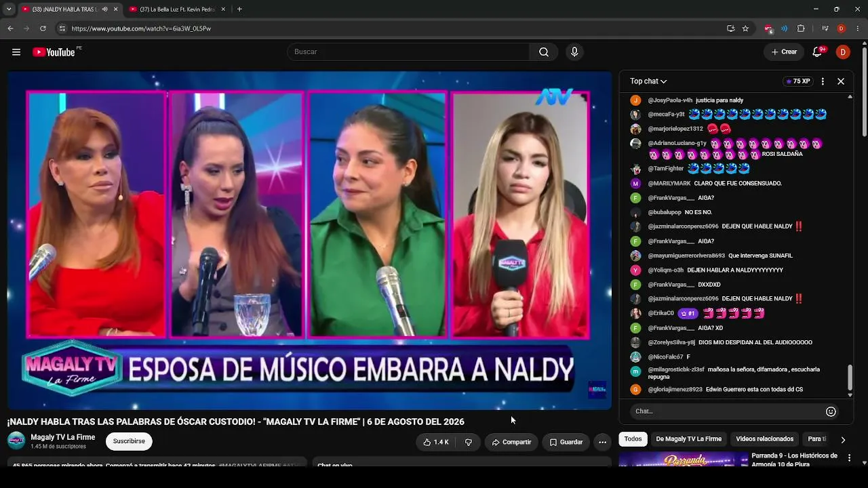The width and height of the screenshot is (868, 488).
Task: Click the blue sound-waves extension icon
Action: [x=785, y=28]
